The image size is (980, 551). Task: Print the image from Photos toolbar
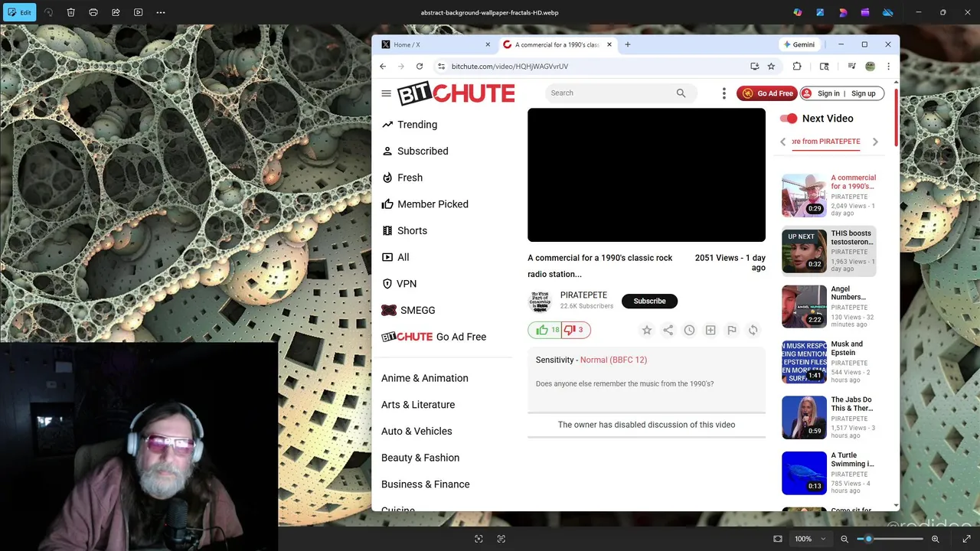[x=93, y=12]
